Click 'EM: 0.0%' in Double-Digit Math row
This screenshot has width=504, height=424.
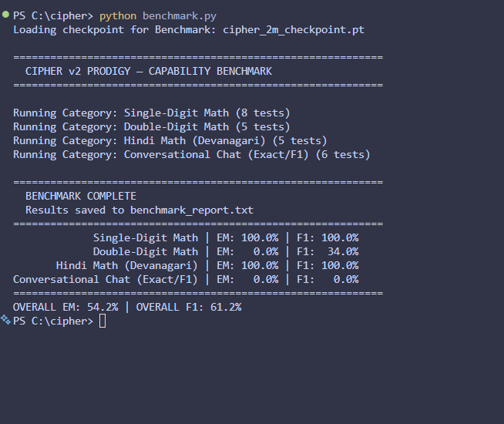click(x=247, y=251)
